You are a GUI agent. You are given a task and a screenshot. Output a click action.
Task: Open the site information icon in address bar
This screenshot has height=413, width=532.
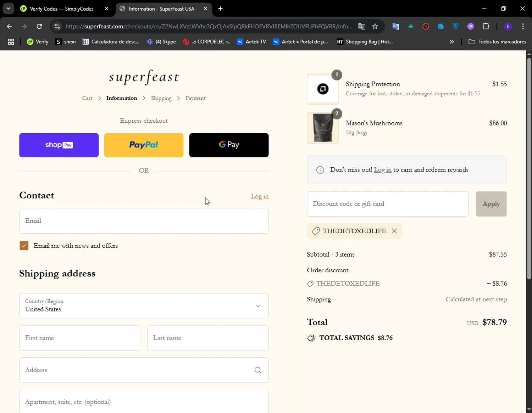click(x=57, y=26)
